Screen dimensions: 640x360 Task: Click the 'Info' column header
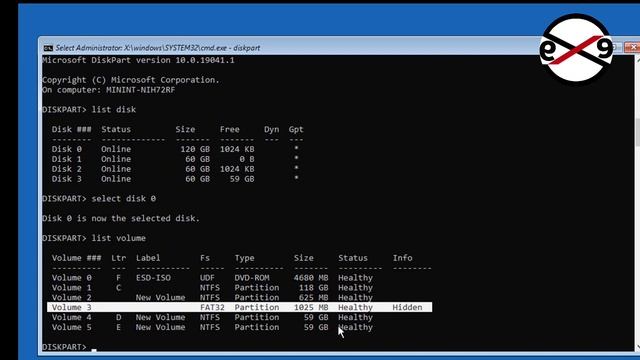point(402,258)
